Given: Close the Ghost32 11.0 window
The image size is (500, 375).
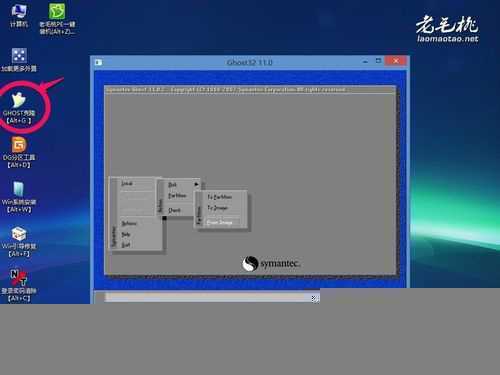Looking at the screenshot, I should (x=396, y=61).
